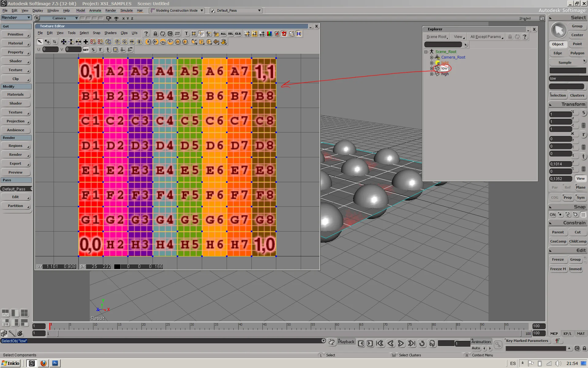Collapse the Scene_Root tree node
Screen dimensions: 588x368
click(x=426, y=52)
